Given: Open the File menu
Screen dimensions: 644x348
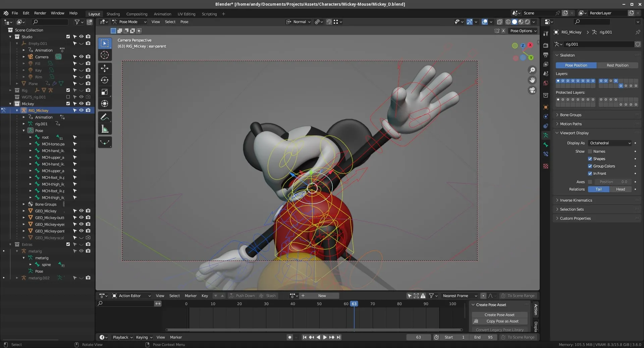Looking at the screenshot, I should coord(15,13).
